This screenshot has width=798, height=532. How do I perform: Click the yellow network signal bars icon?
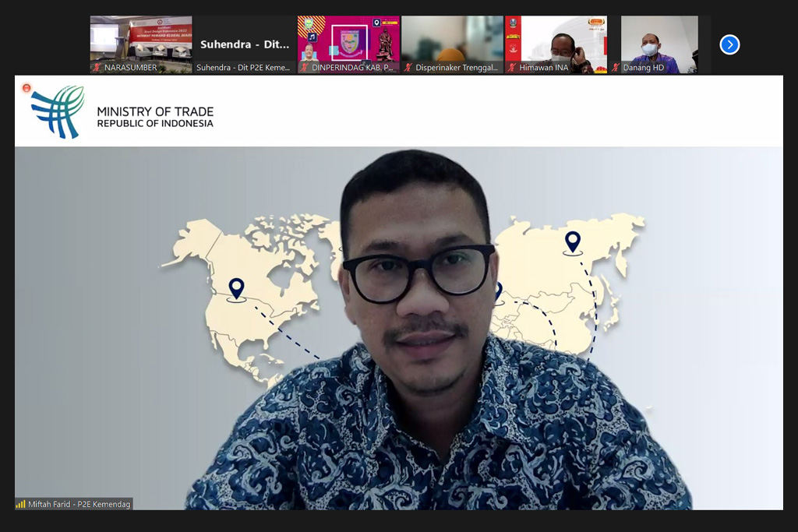click(x=21, y=504)
